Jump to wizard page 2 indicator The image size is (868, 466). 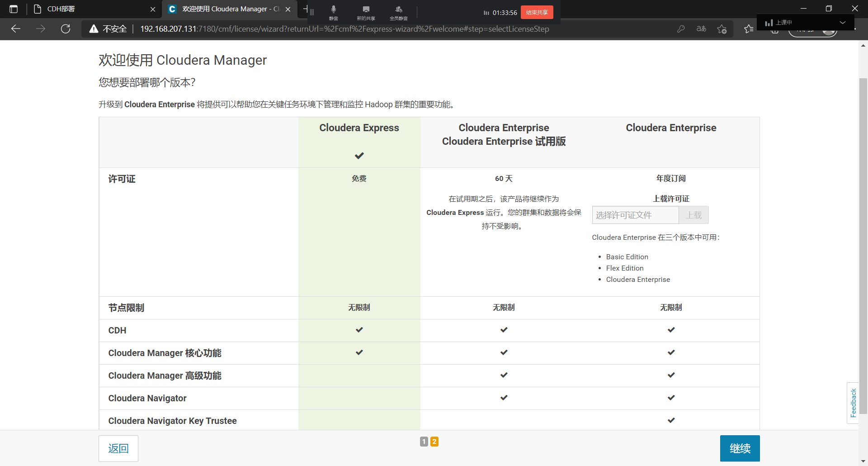click(434, 442)
